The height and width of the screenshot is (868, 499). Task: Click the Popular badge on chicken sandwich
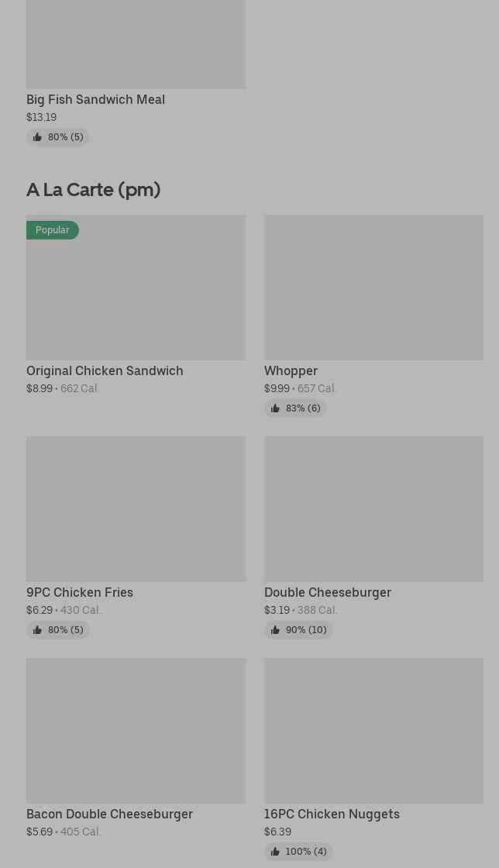pyautogui.click(x=52, y=230)
